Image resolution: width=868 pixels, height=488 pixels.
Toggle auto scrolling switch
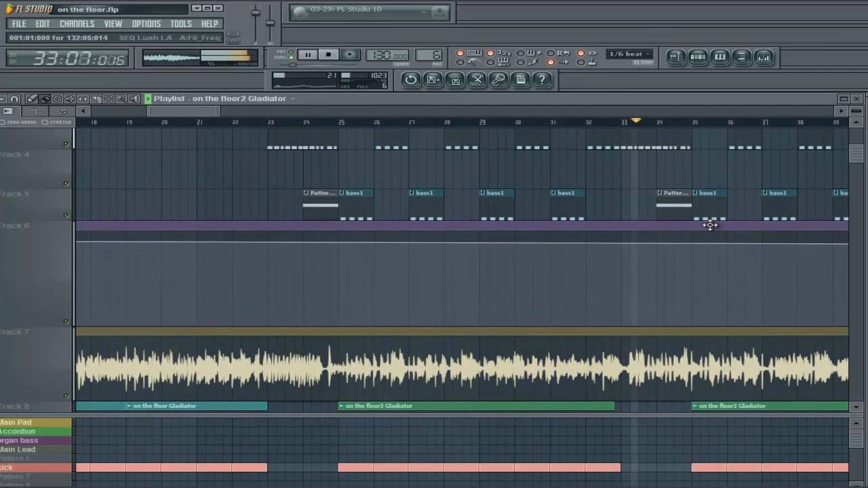tap(551, 62)
